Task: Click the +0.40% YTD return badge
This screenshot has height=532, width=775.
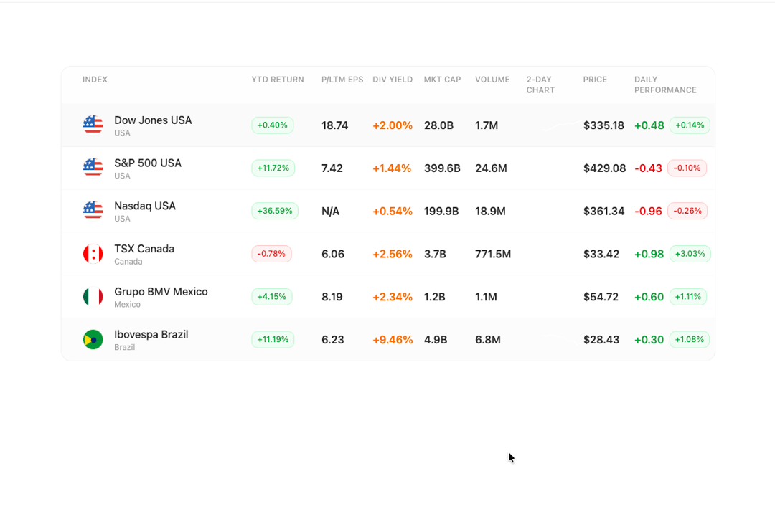Action: (273, 125)
